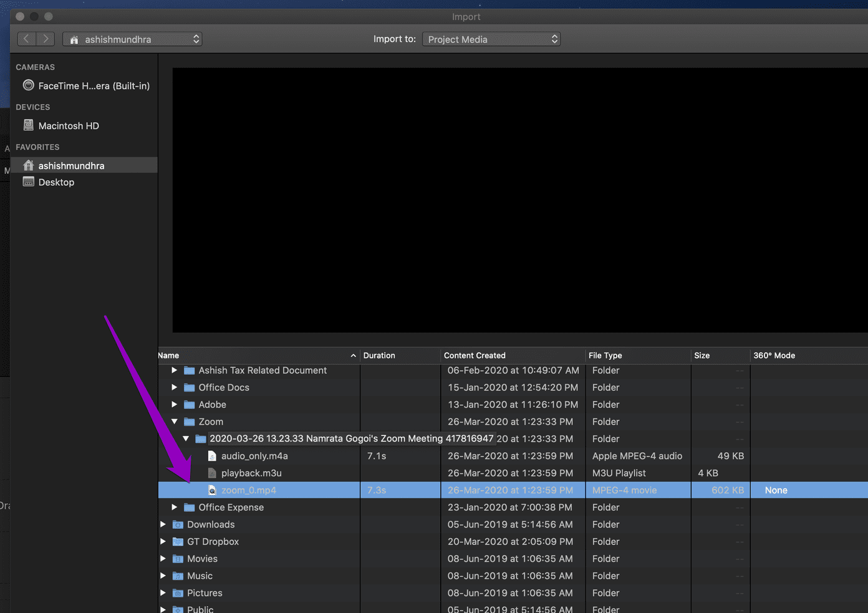This screenshot has height=613, width=868.
Task: Click Downloads folder icon
Action: click(x=178, y=524)
